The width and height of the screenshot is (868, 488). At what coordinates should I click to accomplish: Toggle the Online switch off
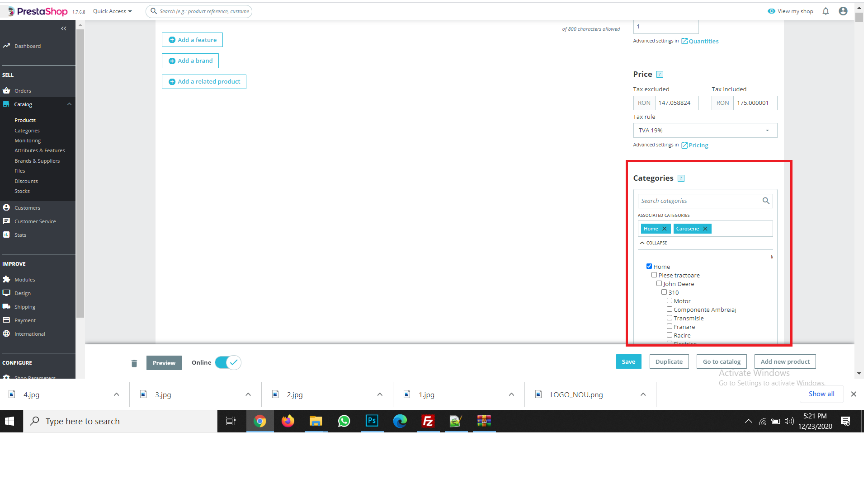point(228,362)
